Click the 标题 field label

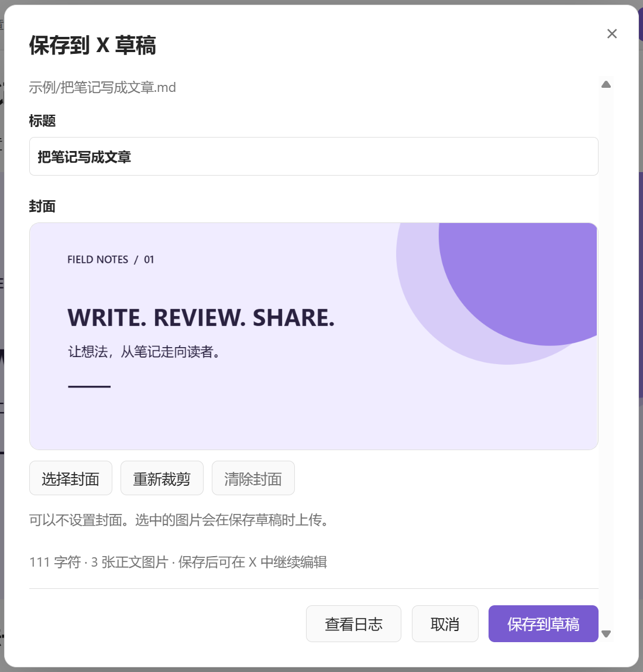coord(42,121)
